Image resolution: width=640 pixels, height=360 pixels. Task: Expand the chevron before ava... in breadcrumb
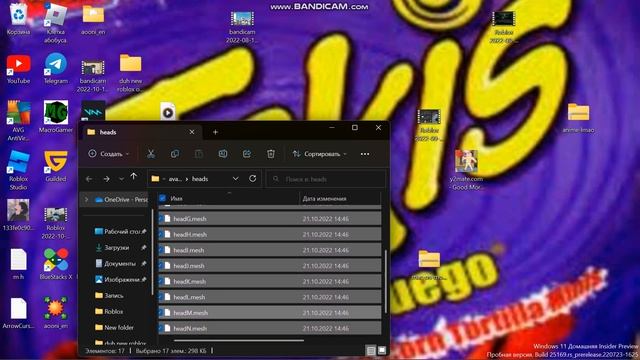click(164, 179)
